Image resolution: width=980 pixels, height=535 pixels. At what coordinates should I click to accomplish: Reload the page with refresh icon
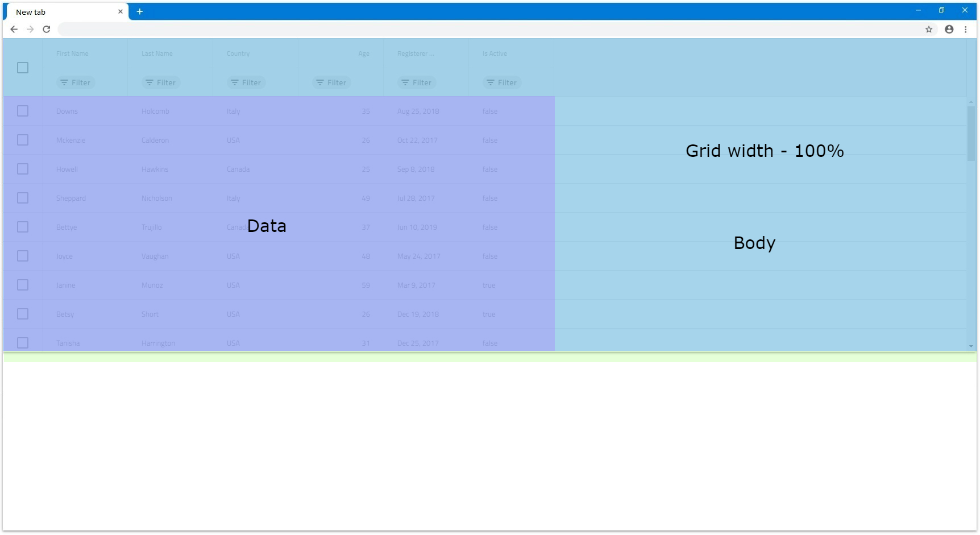point(47,29)
